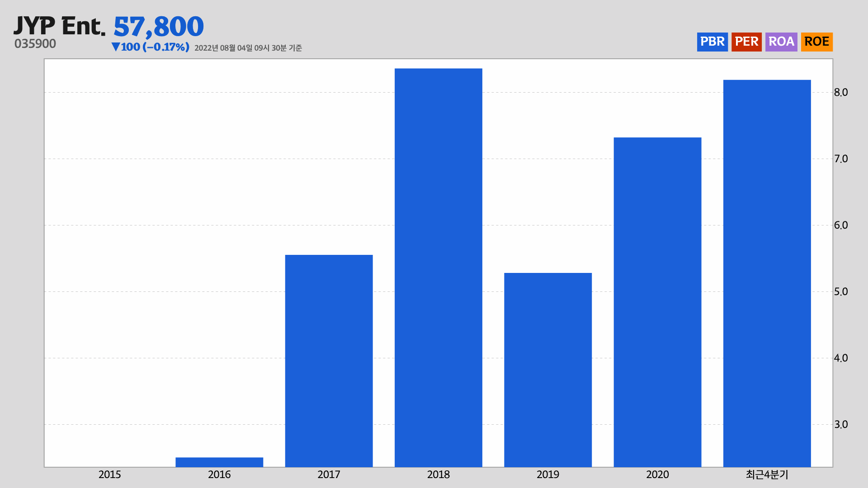The image size is (868, 488).
Task: Click the 6.0 y-axis value
Action: [x=841, y=225]
